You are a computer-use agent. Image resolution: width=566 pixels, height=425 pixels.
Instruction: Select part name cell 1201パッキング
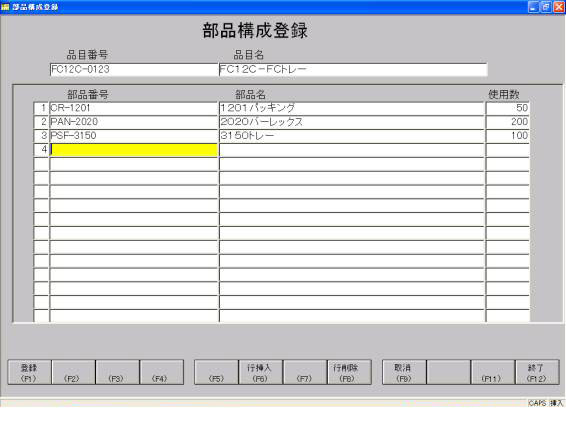coord(352,108)
